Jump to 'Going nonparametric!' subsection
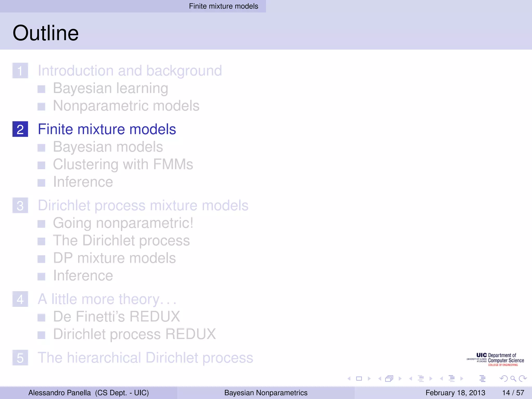 point(123,223)
